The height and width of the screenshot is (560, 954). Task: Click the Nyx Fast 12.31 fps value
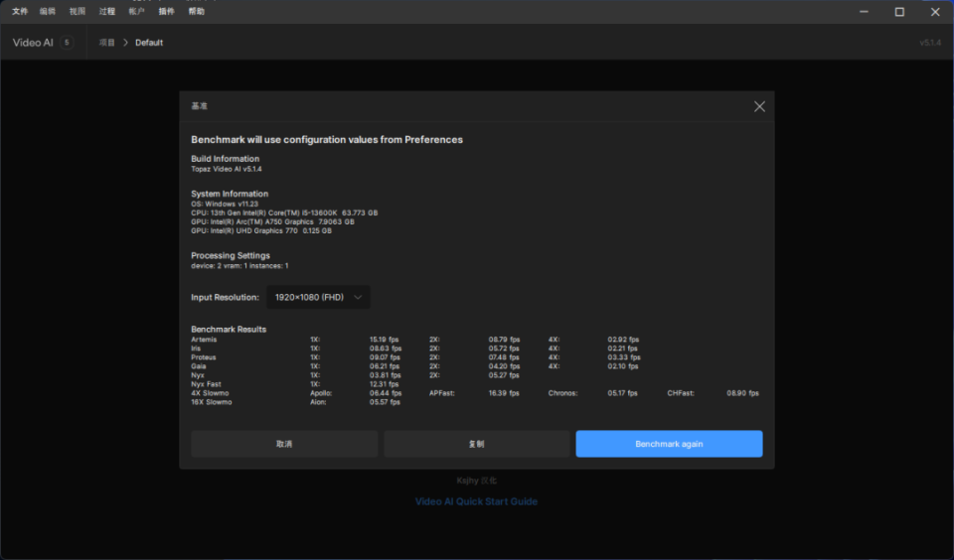pos(384,384)
